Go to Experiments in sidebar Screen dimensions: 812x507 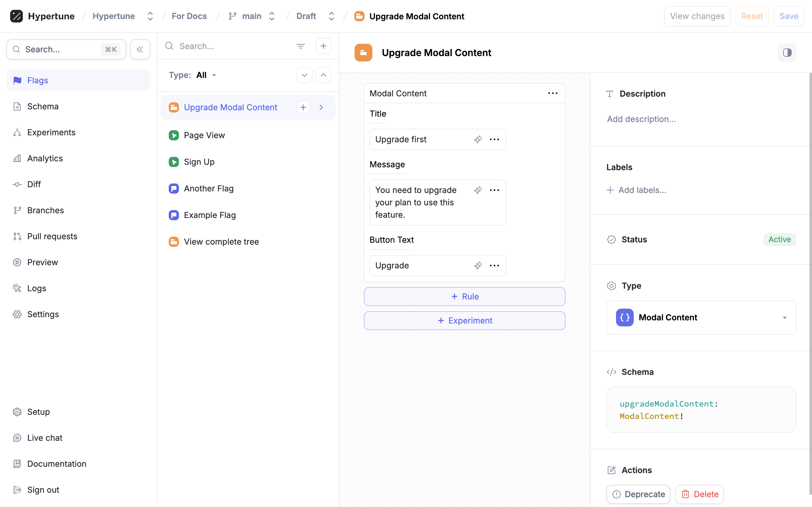[x=51, y=132]
